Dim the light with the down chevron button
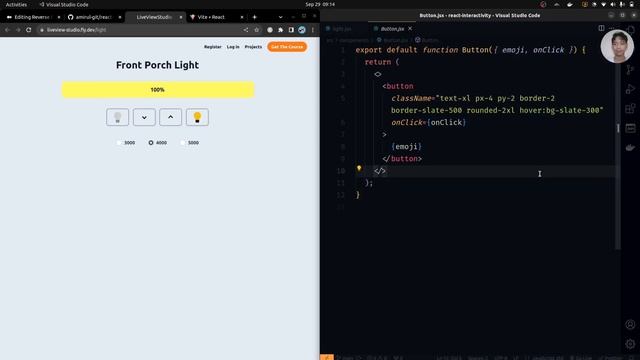Viewport: 640px width, 360px height. coord(144,117)
